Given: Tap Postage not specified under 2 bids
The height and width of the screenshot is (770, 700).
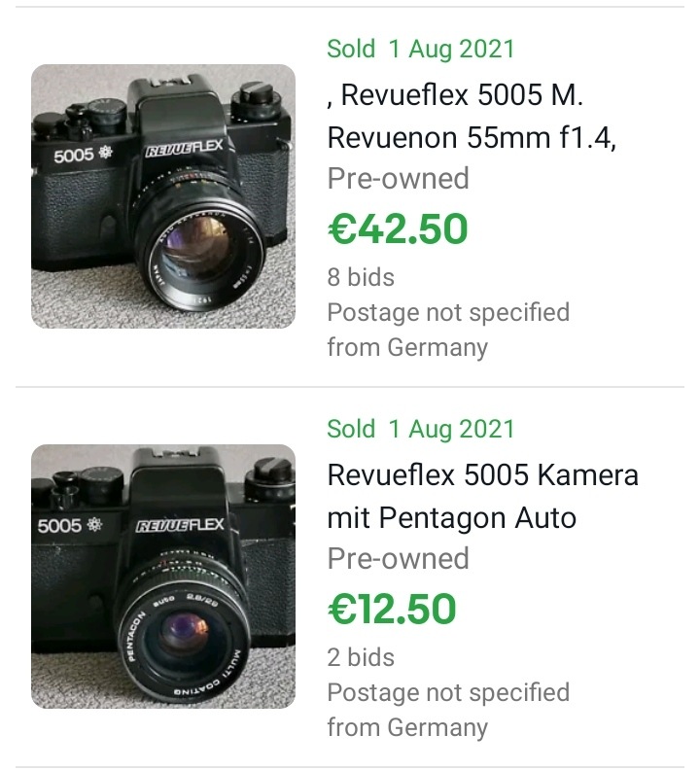Looking at the screenshot, I should pos(447,692).
